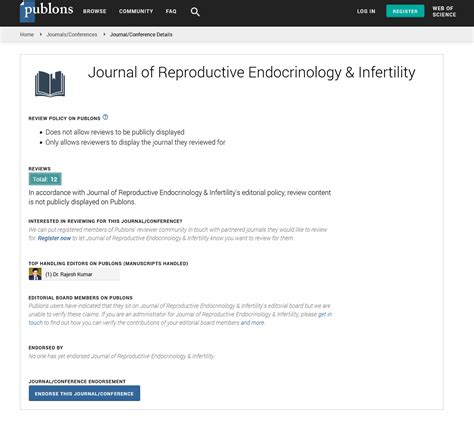Screen dimensions: 474x431
Task: Go to the FAQ page
Action: point(171,11)
